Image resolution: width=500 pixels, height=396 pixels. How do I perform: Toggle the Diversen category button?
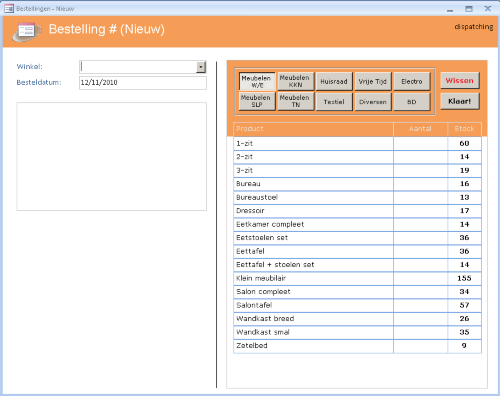(373, 101)
